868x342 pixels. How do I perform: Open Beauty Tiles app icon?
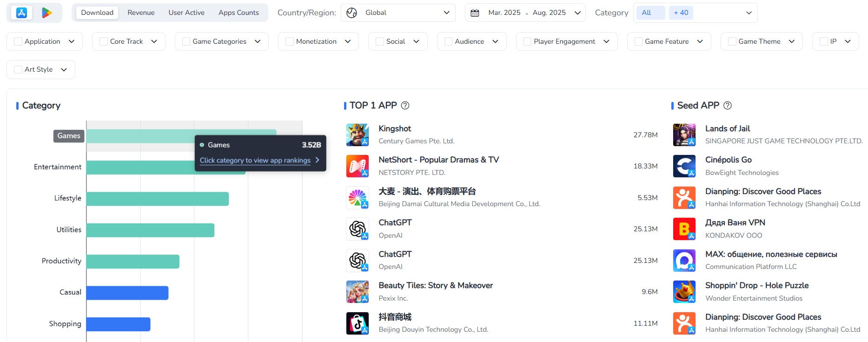point(358,292)
